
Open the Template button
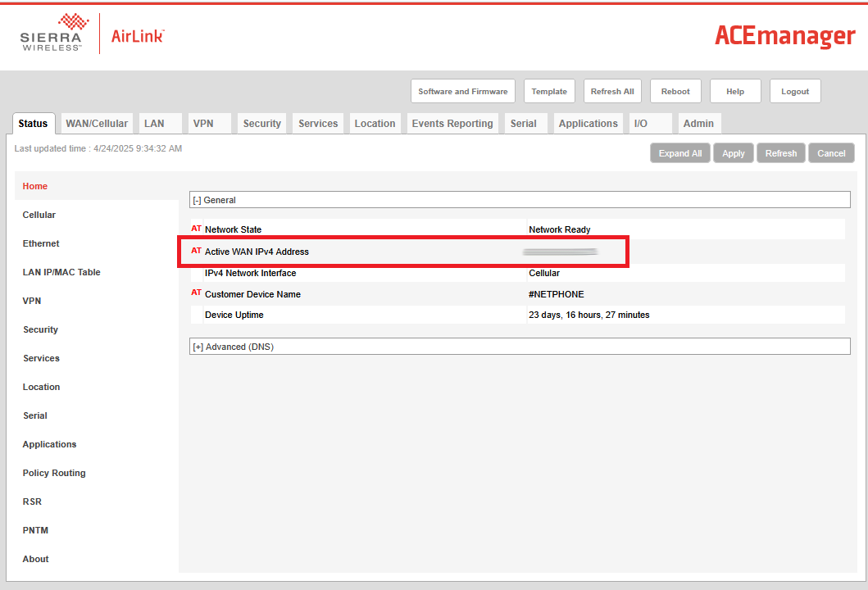pos(549,91)
